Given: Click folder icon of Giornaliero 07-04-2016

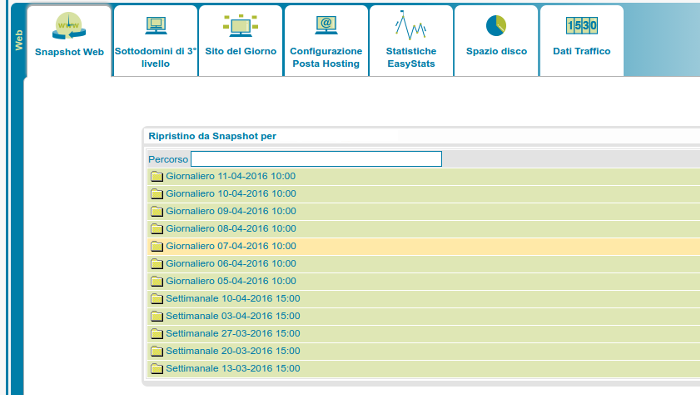Looking at the screenshot, I should pos(157,246).
